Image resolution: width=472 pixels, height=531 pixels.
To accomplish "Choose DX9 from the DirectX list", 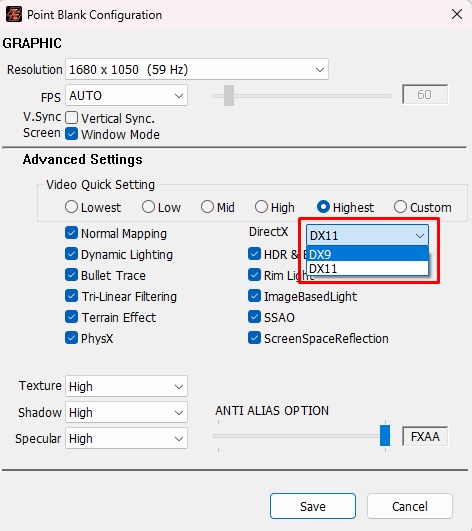I will pos(367,254).
